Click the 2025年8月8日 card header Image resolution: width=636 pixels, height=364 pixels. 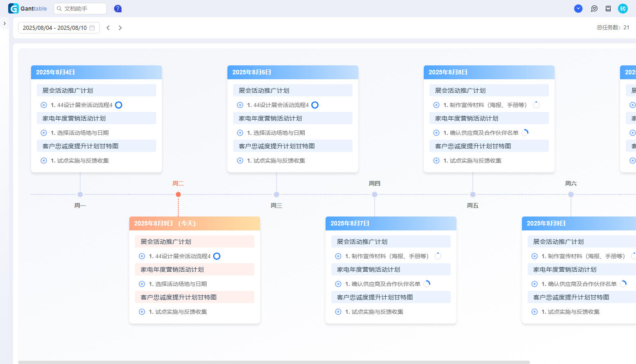tap(489, 72)
